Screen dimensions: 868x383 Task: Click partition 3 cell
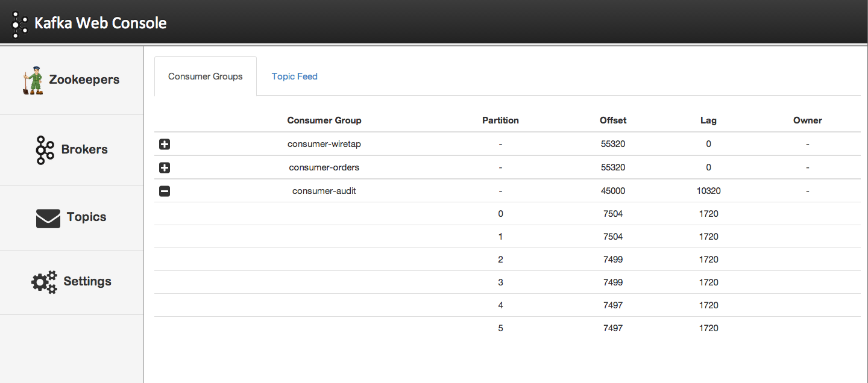point(500,282)
